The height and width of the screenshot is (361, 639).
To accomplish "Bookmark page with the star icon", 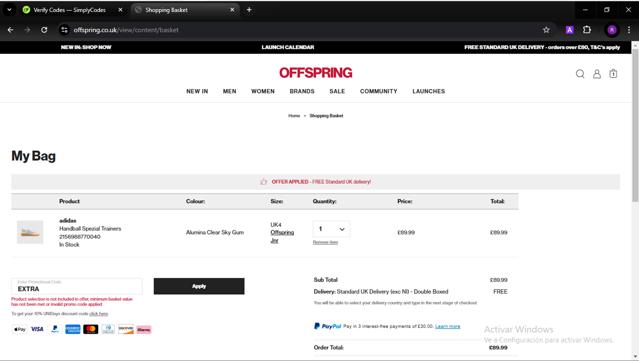I will (546, 30).
